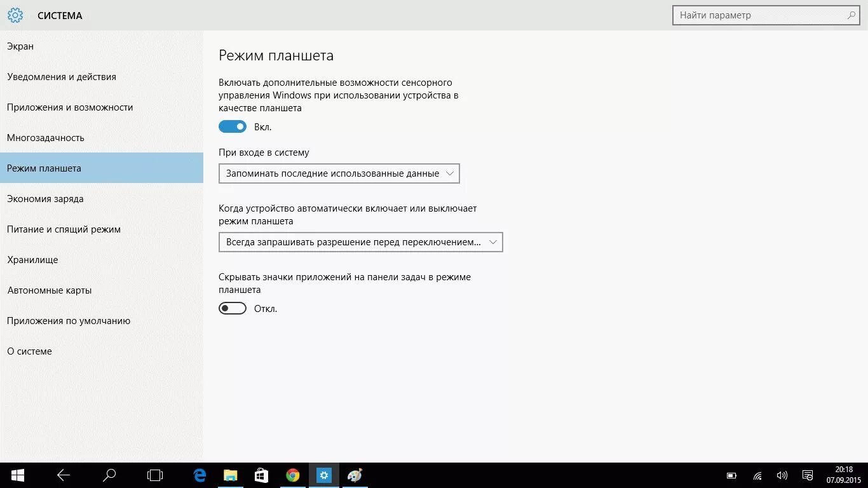868x488 pixels.
Task: Open Уведомления и действия section
Action: click(102, 76)
